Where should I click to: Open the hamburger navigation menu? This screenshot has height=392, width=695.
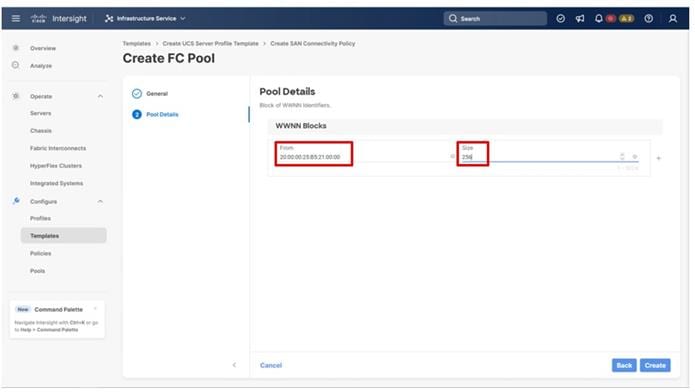click(x=16, y=18)
